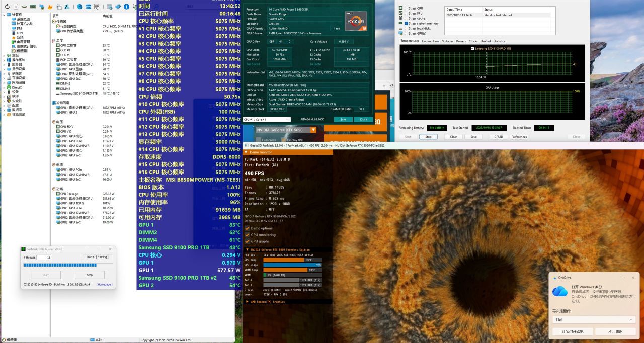Screen dimensions: 644x343
Task: Click the AIDA64 blue info circle icon
Action: tap(126, 7)
